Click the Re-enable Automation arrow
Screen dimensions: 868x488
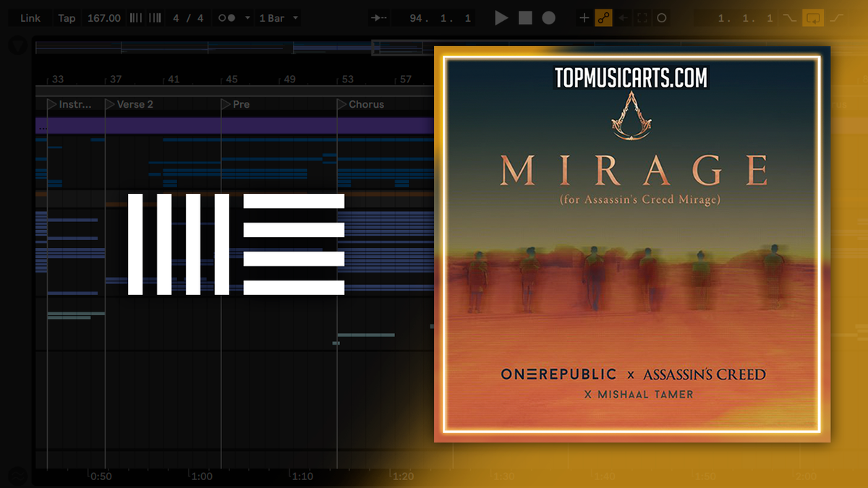click(625, 18)
